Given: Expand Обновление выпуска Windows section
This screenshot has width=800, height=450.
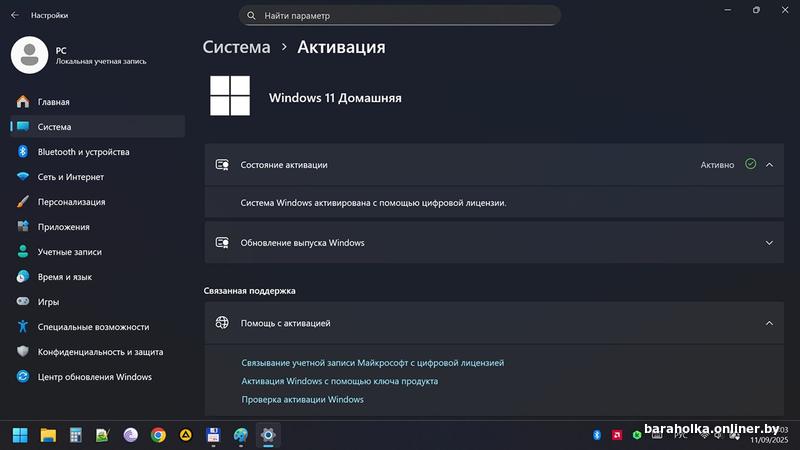Looking at the screenshot, I should pyautogui.click(x=769, y=243).
